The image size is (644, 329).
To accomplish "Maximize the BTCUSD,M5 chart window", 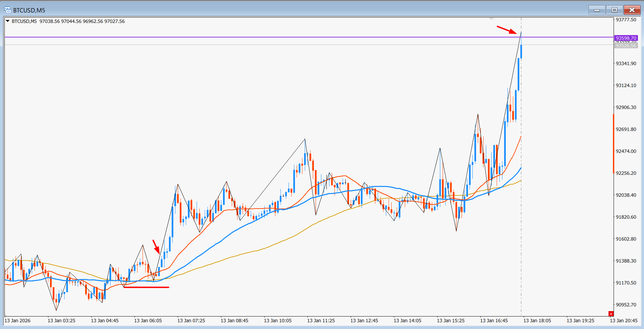I will [x=614, y=10].
